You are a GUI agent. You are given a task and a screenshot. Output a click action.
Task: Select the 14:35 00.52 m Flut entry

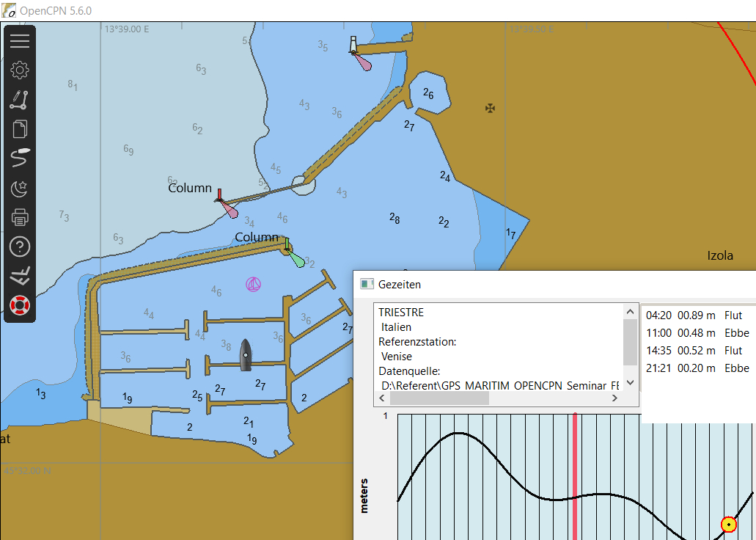(x=694, y=351)
